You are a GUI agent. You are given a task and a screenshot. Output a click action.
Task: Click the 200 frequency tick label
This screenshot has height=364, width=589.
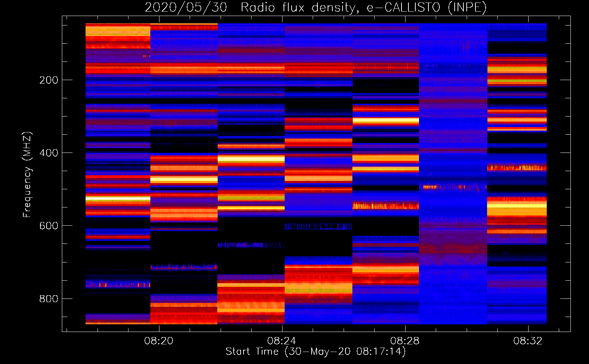point(49,80)
